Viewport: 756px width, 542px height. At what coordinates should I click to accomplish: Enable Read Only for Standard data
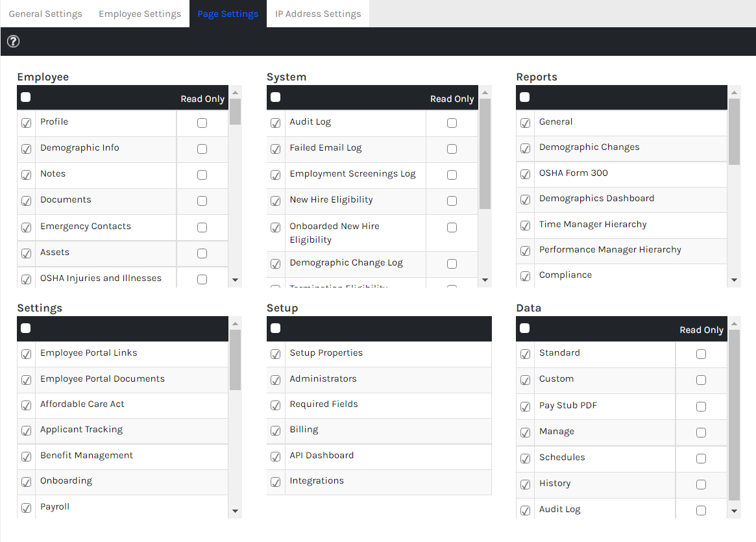point(701,354)
